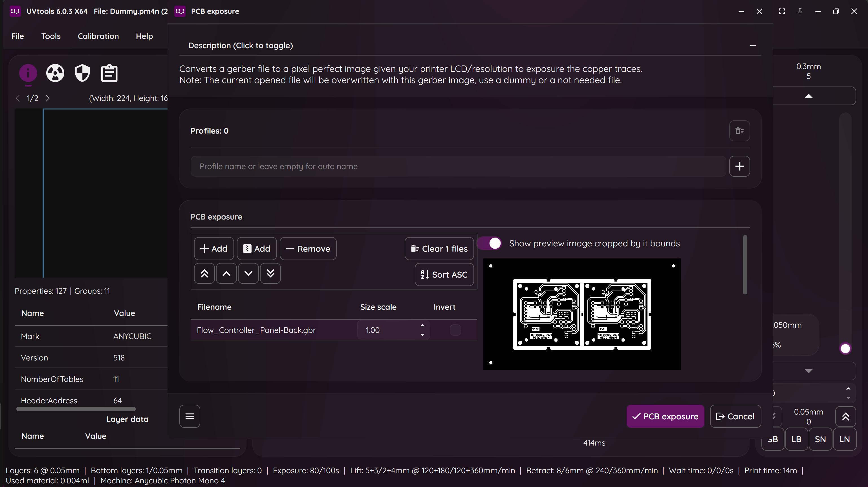
Task: Open the information tab icon
Action: [x=28, y=73]
